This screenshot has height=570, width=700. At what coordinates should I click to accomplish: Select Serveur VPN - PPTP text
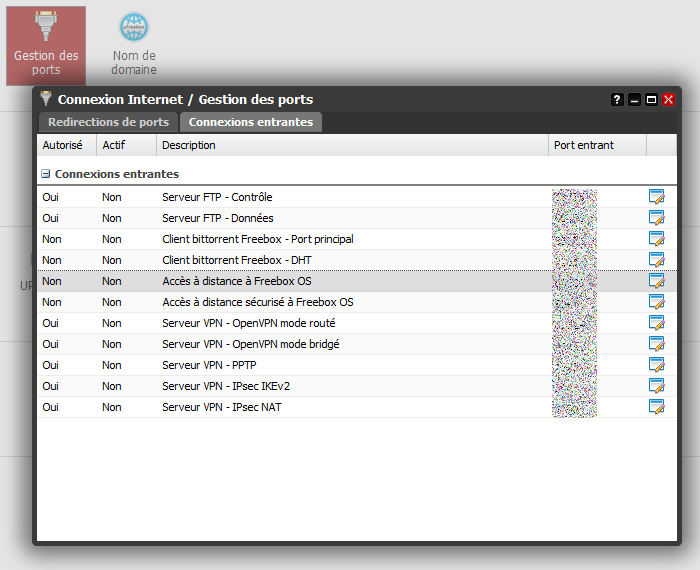[209, 365]
